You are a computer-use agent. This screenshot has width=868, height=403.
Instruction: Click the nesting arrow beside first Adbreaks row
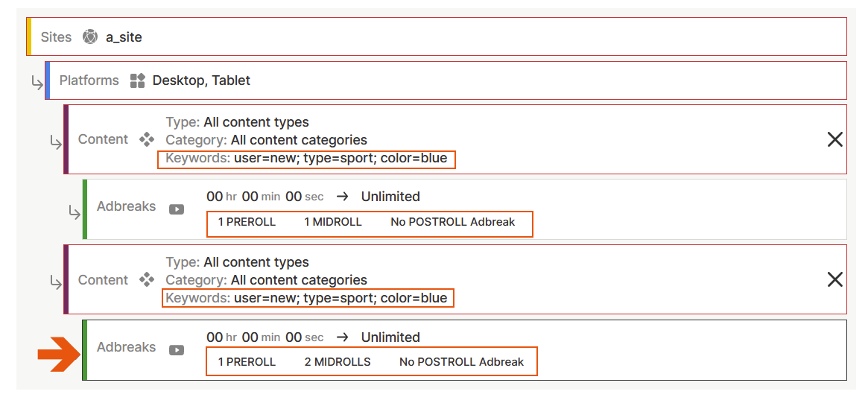[75, 213]
